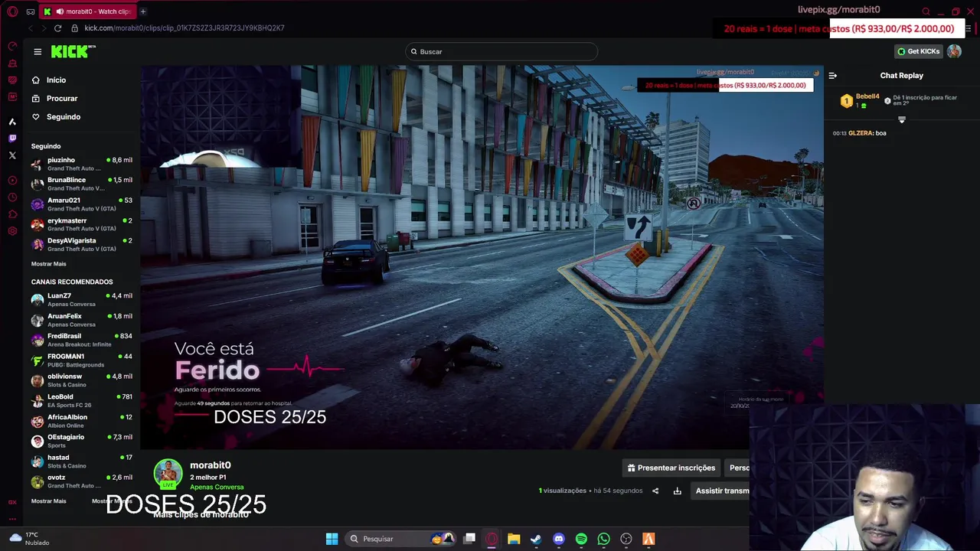Viewport: 980px width, 551px height.
Task: Reload the page
Action: (57, 28)
